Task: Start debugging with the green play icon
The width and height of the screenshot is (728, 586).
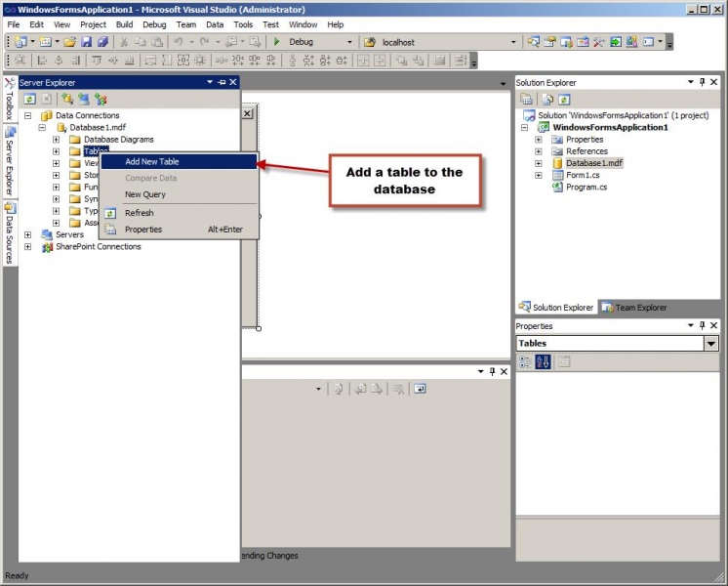Action: [277, 42]
